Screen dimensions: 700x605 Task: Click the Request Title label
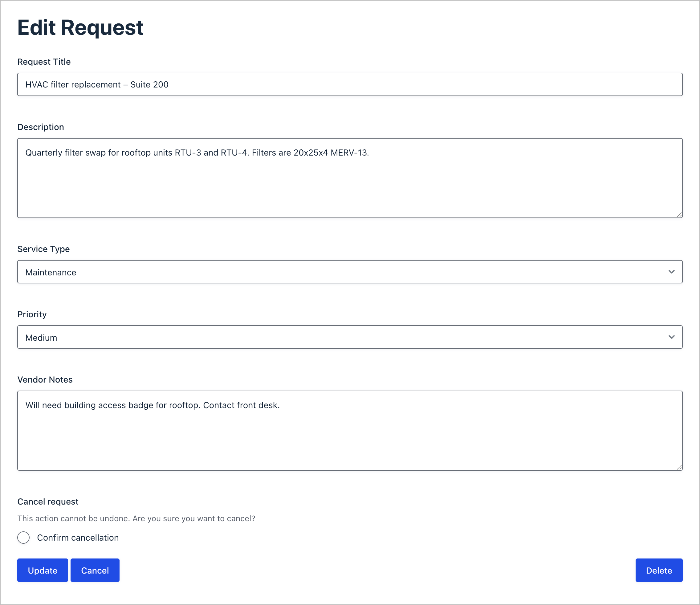pos(44,62)
